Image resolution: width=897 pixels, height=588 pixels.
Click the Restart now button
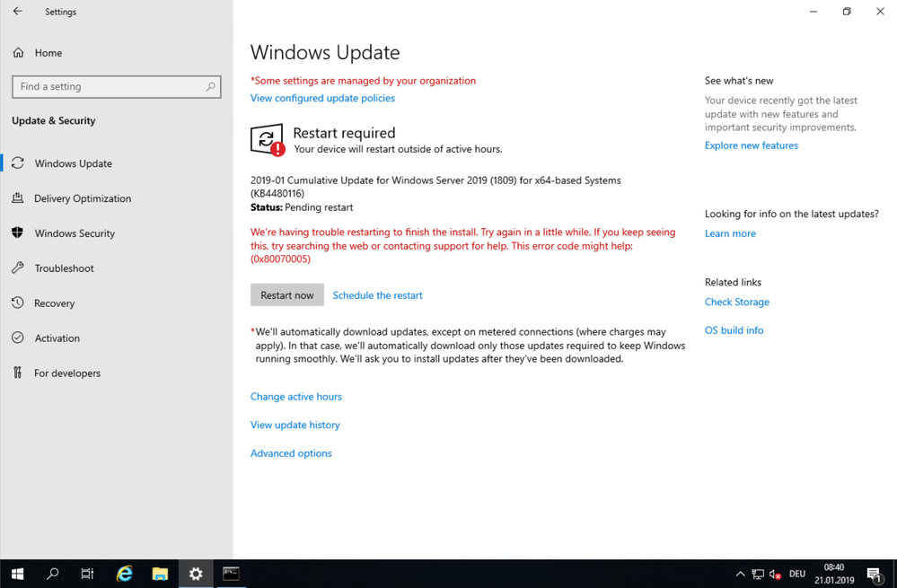(x=287, y=295)
